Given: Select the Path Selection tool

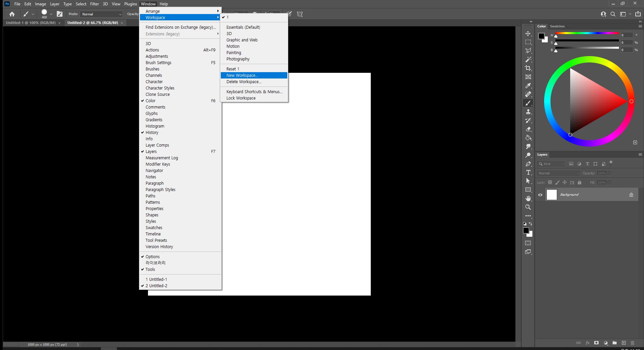Looking at the screenshot, I should pos(528,181).
